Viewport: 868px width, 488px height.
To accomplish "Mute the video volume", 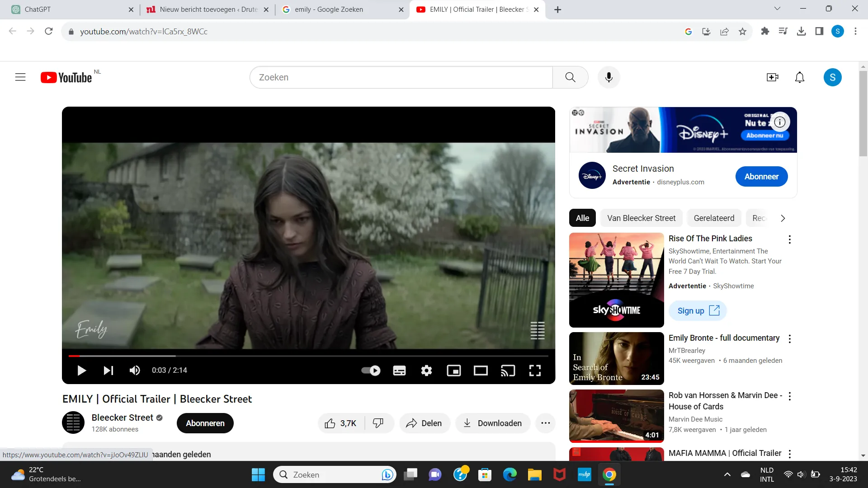I will [x=135, y=371].
